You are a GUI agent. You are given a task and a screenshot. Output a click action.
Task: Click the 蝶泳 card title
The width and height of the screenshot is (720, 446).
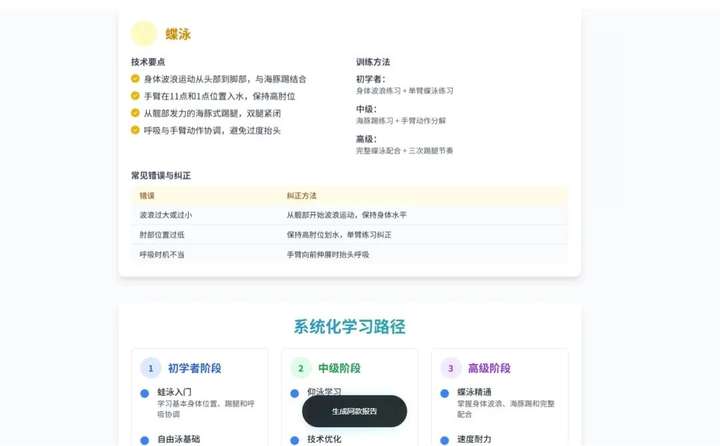pos(178,34)
